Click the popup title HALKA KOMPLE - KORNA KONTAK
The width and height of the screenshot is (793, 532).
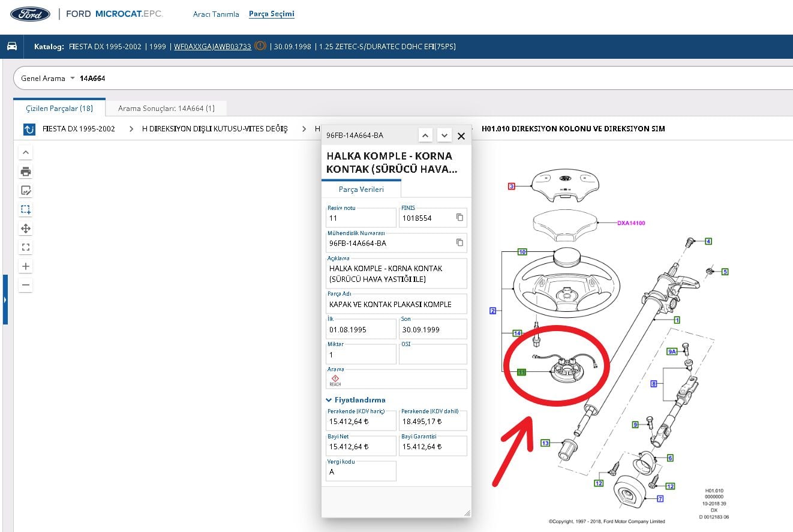click(392, 163)
